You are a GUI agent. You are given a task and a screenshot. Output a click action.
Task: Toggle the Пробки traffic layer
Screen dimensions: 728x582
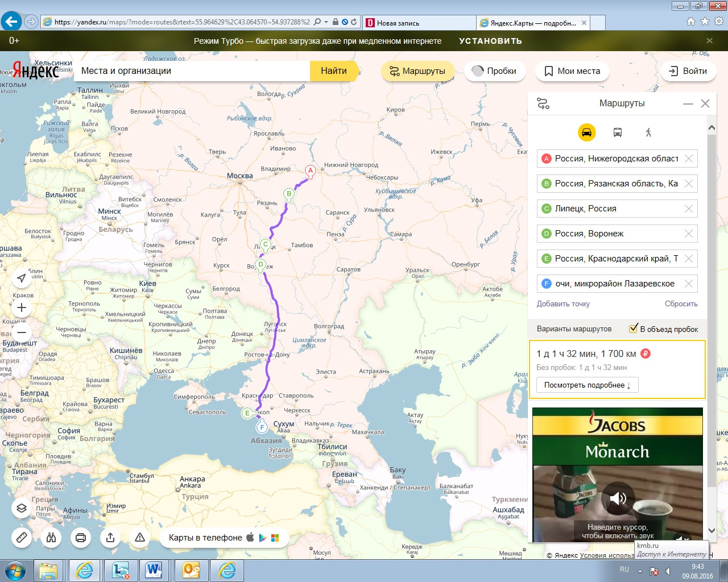494,71
